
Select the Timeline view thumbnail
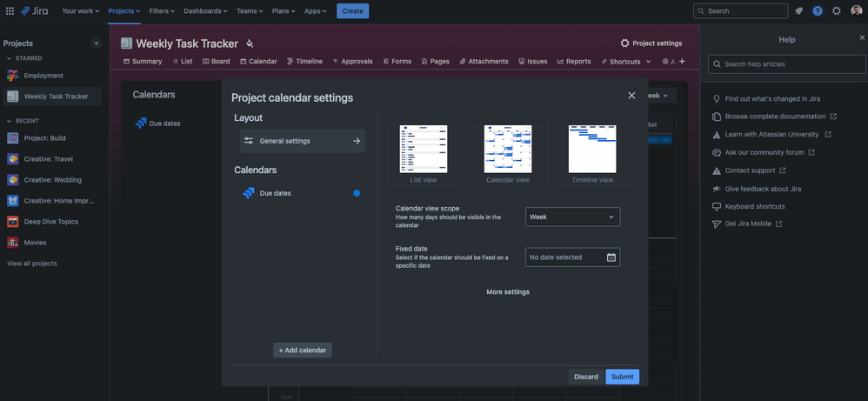pos(592,154)
